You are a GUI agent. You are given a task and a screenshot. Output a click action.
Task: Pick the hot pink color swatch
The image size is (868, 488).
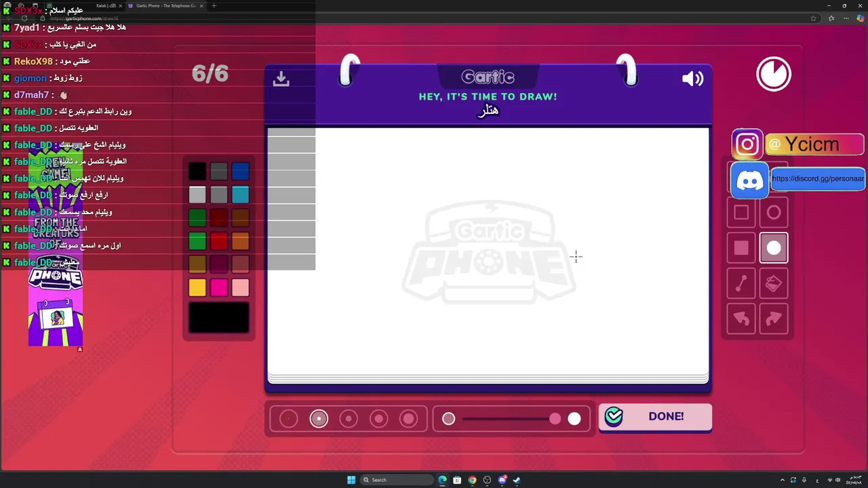click(219, 287)
